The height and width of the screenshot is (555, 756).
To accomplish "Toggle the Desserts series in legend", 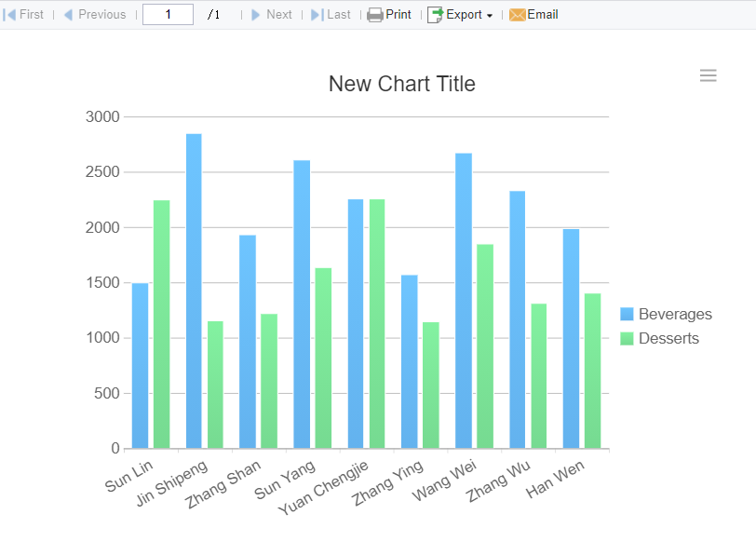I will 659,339.
